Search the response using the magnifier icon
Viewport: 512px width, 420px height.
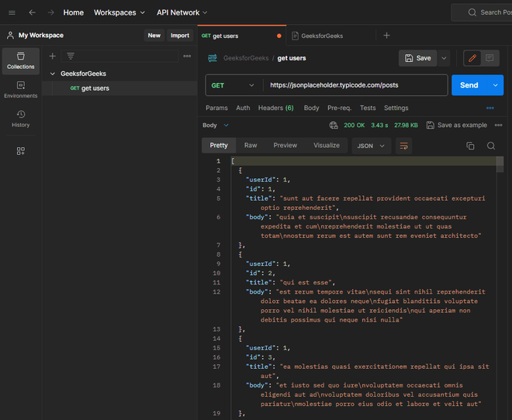click(x=491, y=146)
